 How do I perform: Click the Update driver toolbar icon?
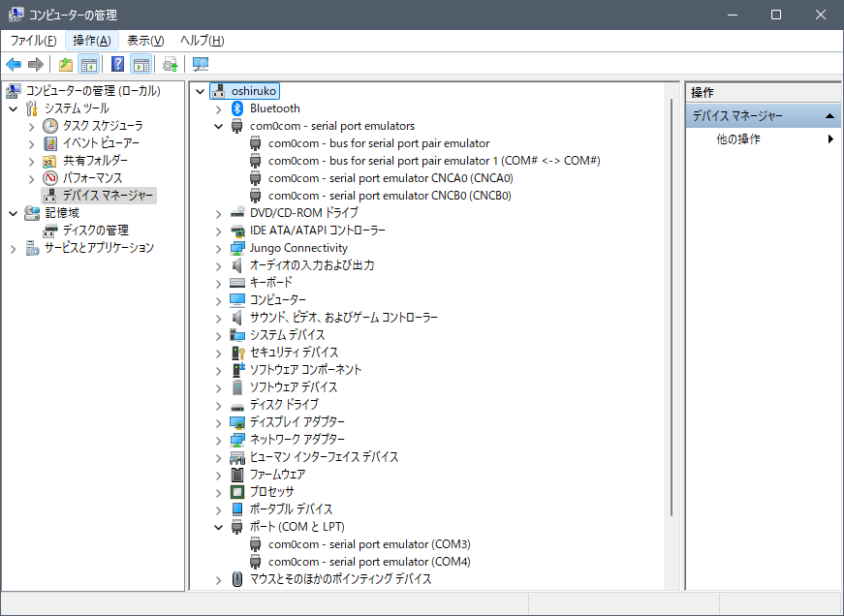pyautogui.click(x=171, y=65)
